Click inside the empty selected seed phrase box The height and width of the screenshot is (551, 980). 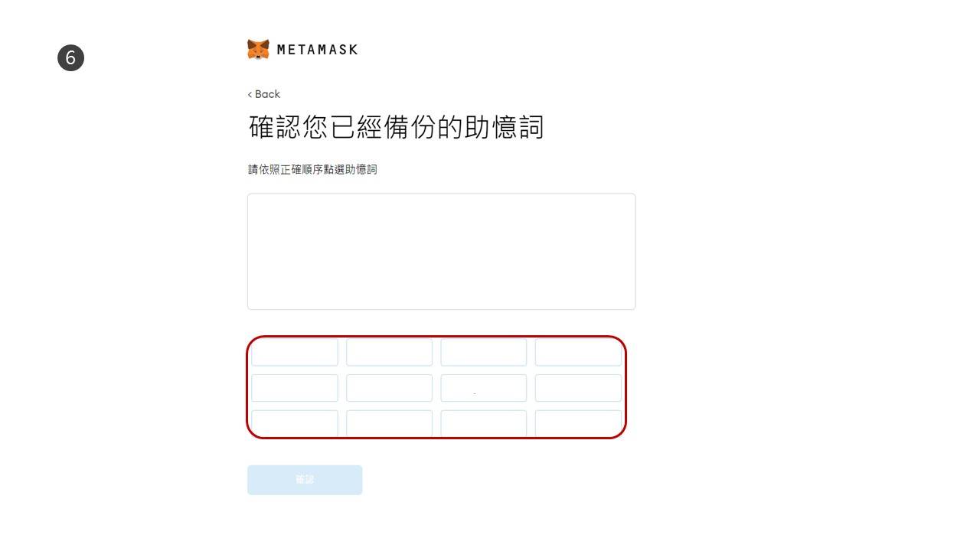[x=441, y=251]
